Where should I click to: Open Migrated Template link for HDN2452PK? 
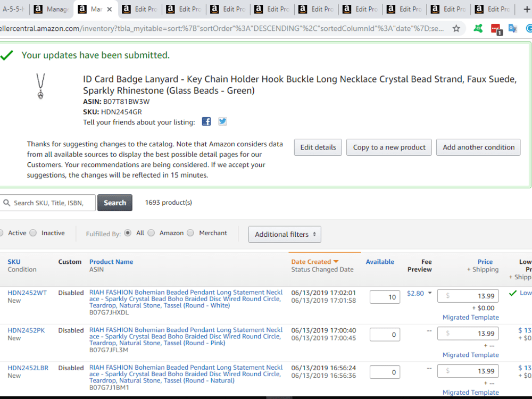click(x=471, y=355)
